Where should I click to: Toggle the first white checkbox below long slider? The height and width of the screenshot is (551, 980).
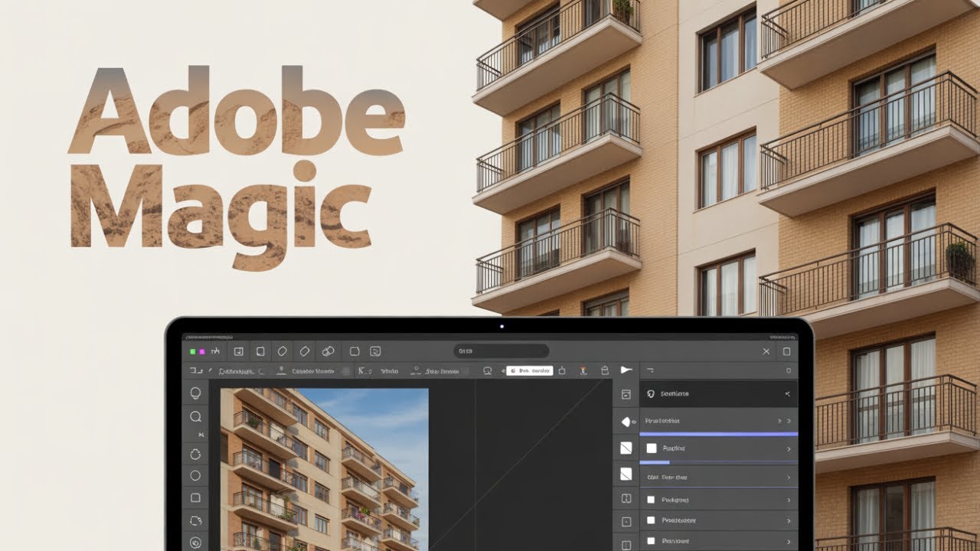pyautogui.click(x=652, y=448)
